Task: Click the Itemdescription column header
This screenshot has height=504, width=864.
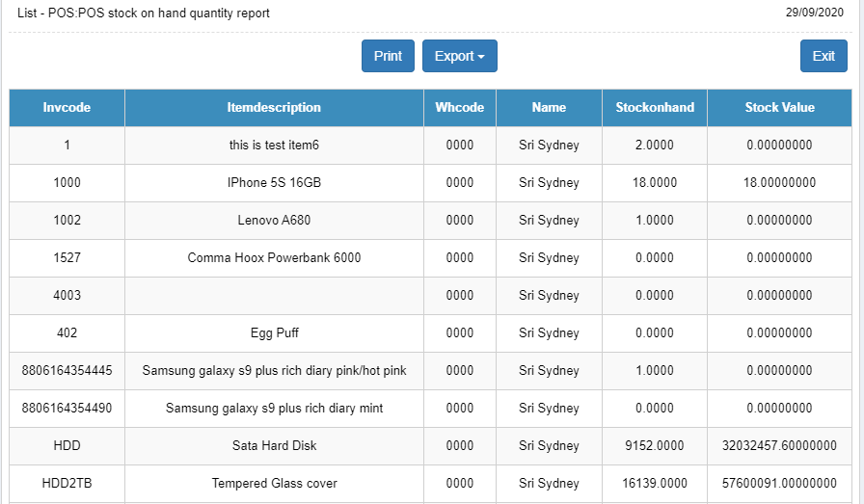Action: (274, 108)
